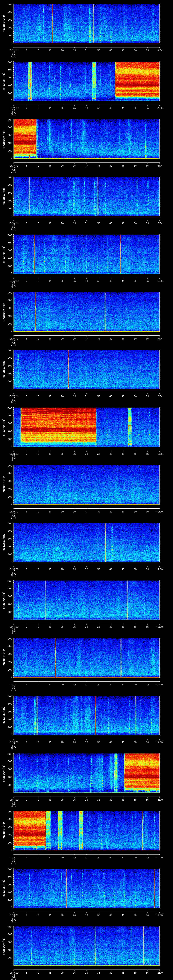Open the spectrogram panel starting at 0:08:00
Viewport: 173px width, 980px height.
[x=86, y=427]
